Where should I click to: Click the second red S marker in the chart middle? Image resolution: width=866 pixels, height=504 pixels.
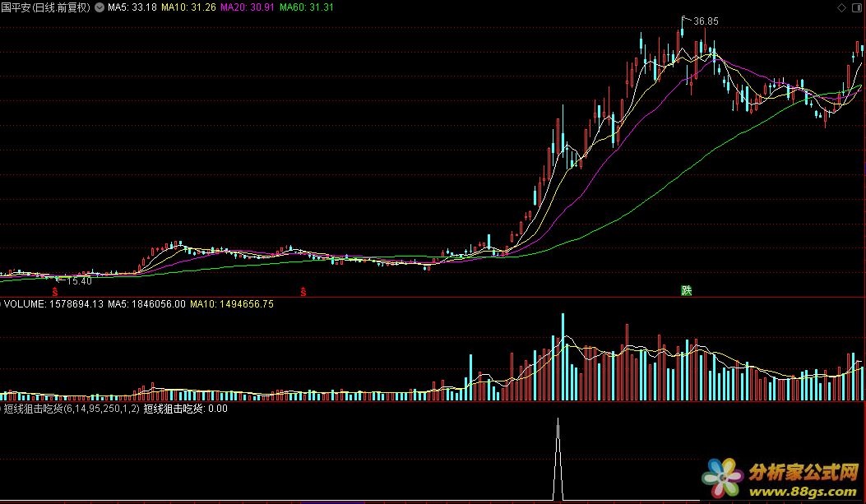point(303,292)
